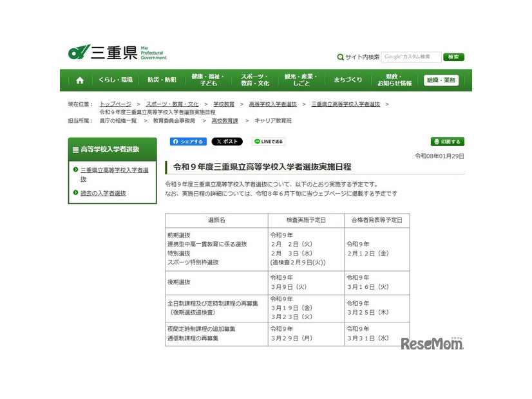Click the home icon in the green navigation bar
The image size is (532, 399).
[80, 79]
